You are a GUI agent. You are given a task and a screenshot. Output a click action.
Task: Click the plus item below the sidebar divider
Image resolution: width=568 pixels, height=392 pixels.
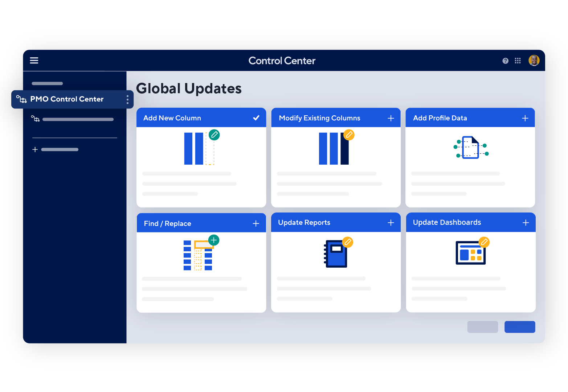[35, 149]
